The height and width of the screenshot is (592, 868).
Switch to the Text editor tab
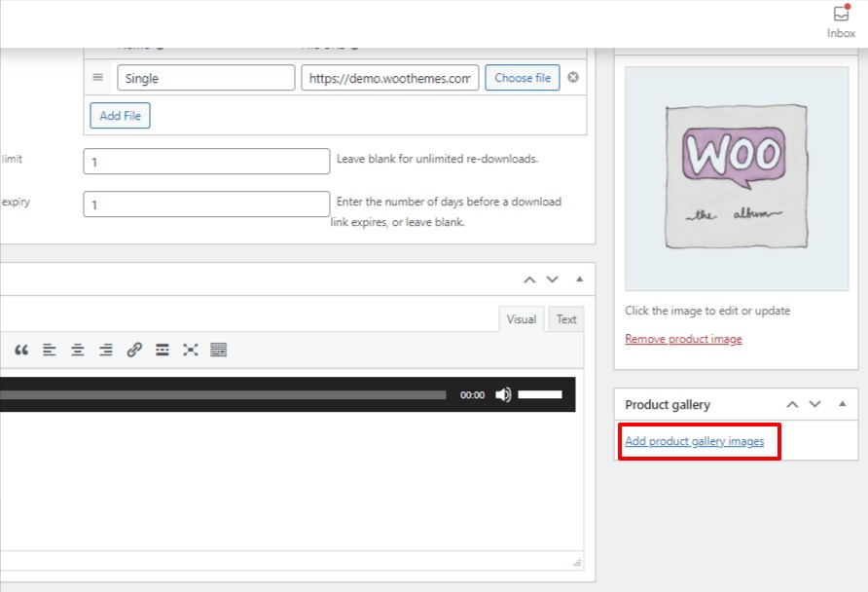click(565, 318)
